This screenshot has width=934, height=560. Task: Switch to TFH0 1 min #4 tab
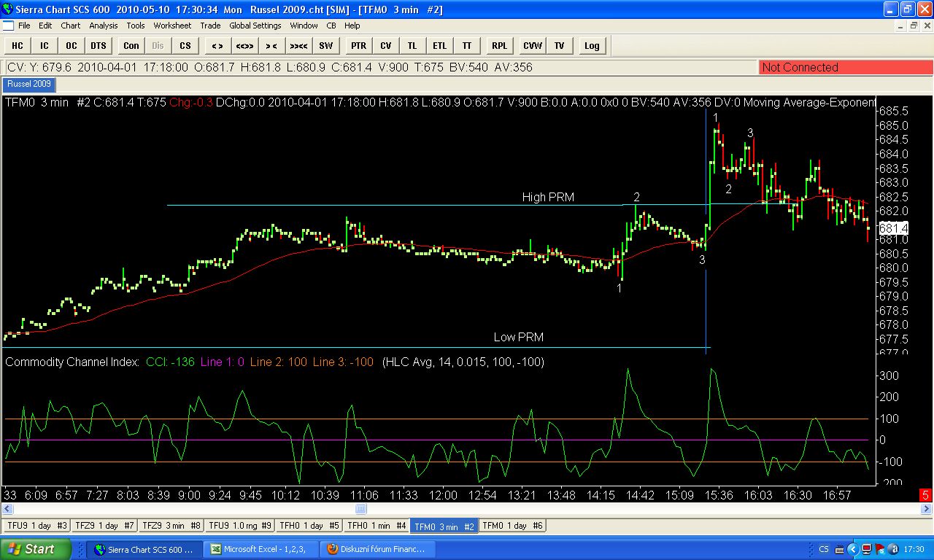tap(377, 526)
